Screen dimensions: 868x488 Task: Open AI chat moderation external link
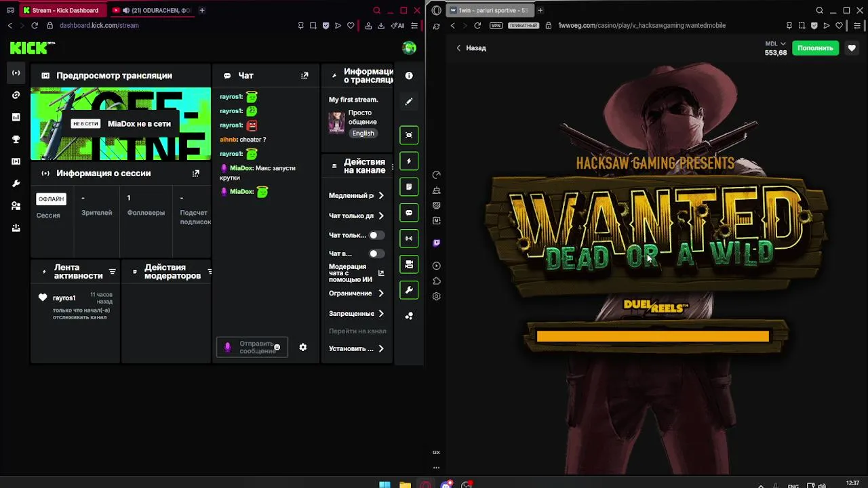[381, 273]
